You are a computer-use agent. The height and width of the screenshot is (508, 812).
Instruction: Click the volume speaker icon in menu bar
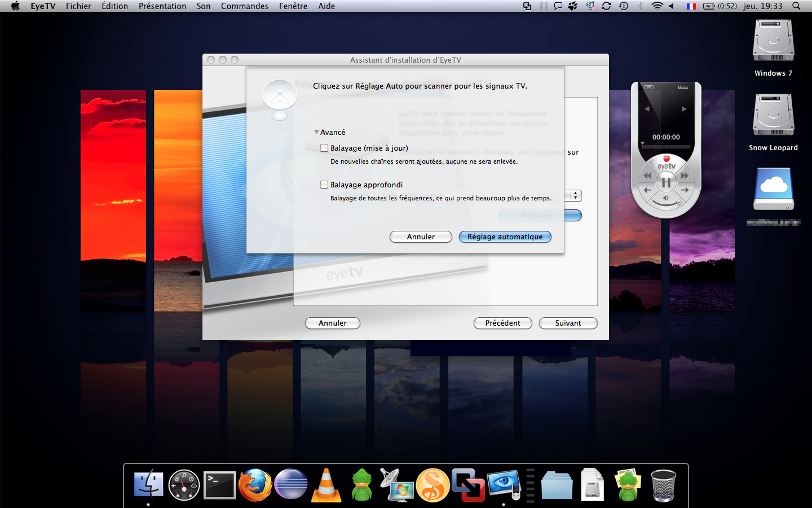(x=672, y=6)
